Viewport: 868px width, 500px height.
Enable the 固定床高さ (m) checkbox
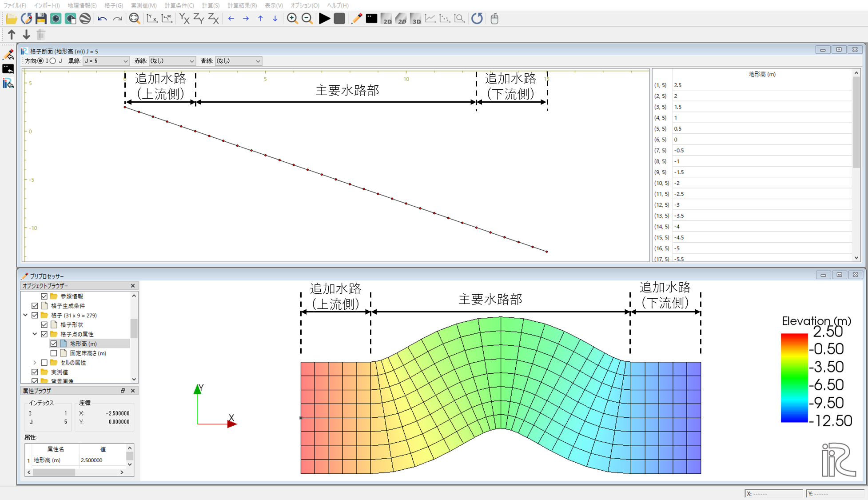point(54,353)
